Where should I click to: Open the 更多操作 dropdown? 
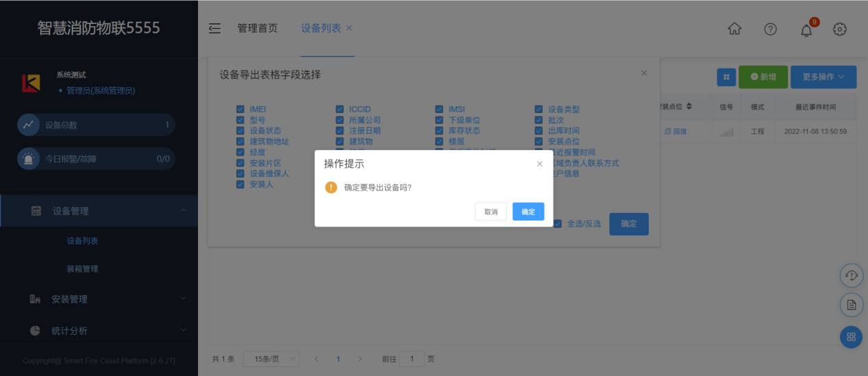(823, 77)
